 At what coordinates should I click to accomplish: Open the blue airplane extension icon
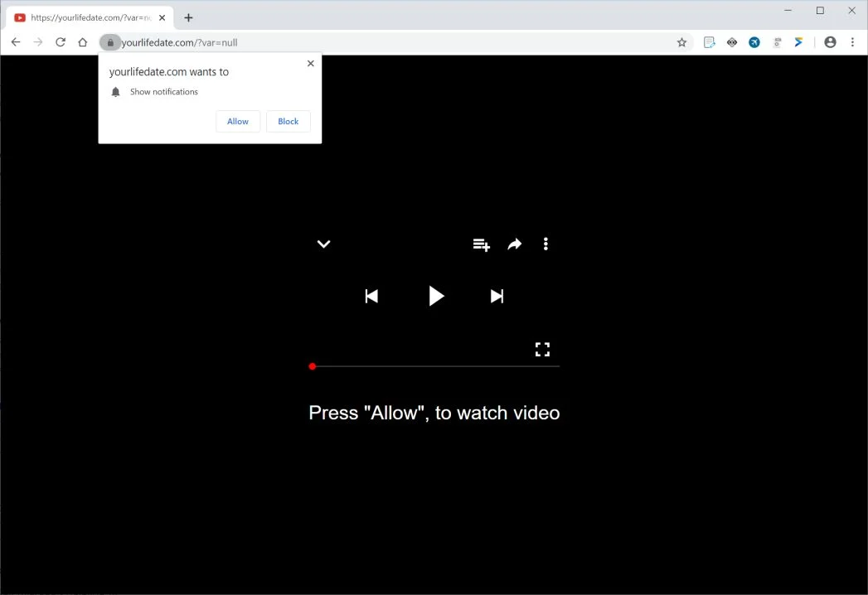(x=754, y=42)
